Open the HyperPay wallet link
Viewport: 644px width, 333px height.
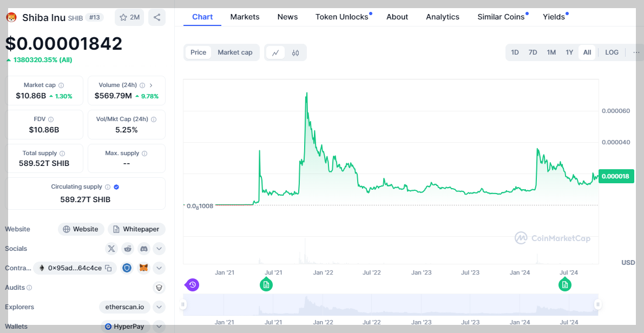tap(126, 327)
